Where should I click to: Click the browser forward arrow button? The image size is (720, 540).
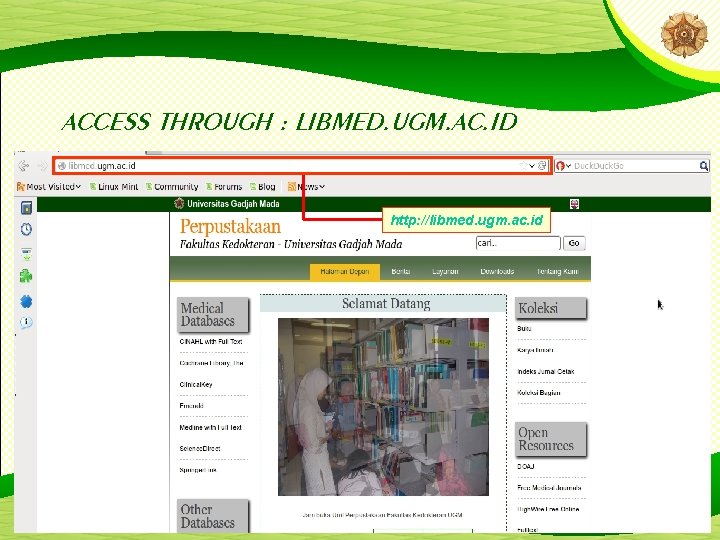42,166
